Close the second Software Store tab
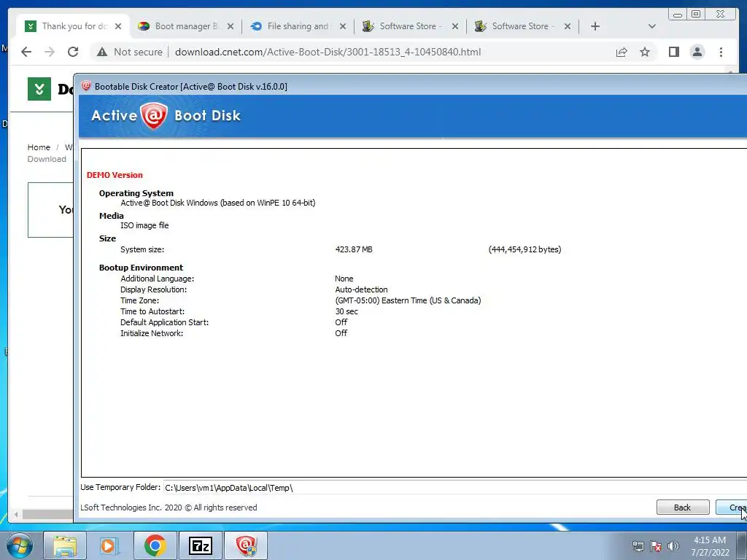The height and width of the screenshot is (560, 747). click(x=568, y=26)
